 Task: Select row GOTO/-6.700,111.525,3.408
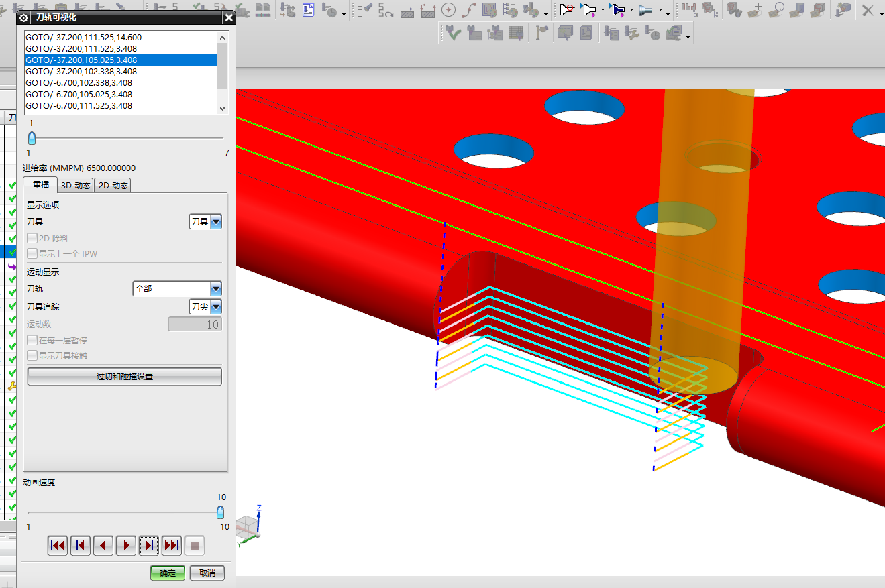tap(121, 105)
